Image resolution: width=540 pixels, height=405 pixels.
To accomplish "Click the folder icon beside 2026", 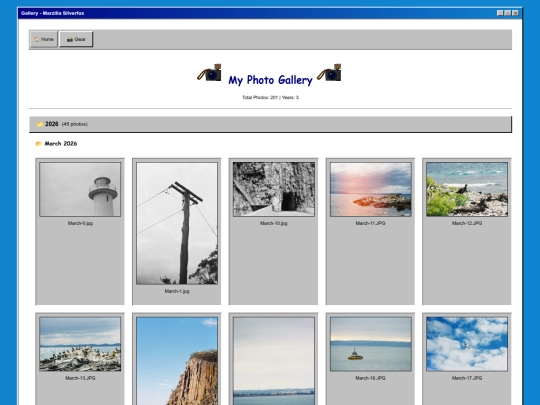I will click(40, 124).
